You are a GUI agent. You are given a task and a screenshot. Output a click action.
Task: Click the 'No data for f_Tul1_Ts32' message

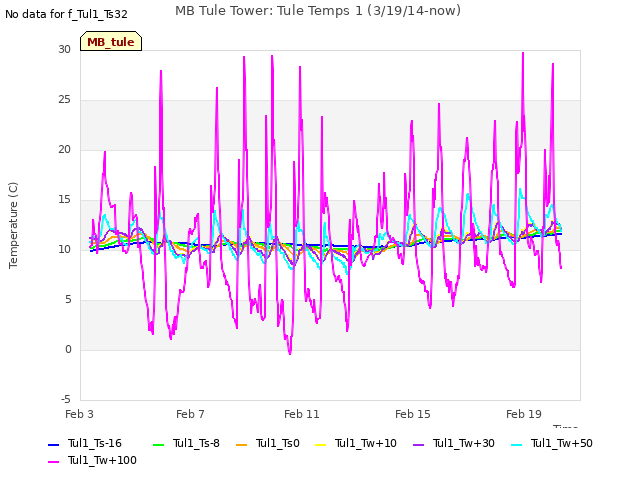66,14
